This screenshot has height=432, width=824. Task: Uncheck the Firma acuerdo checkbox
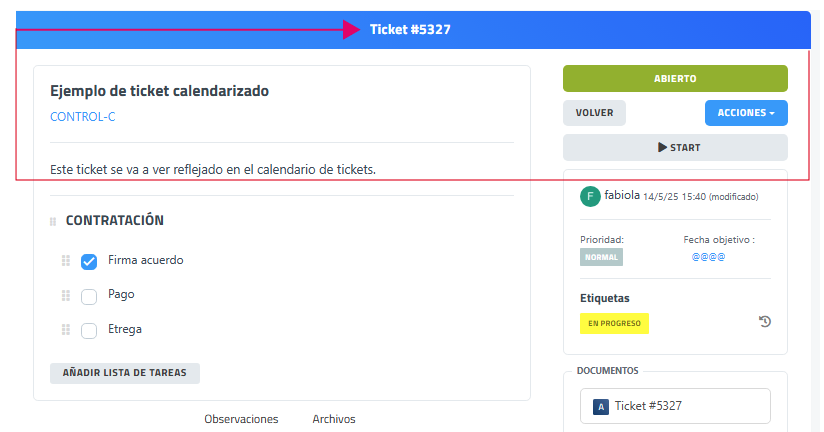point(89,262)
